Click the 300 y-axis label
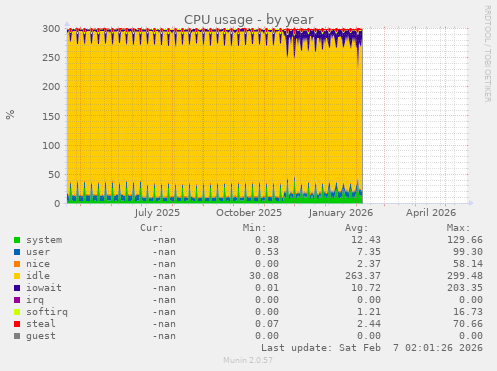The width and height of the screenshot is (497, 371). click(51, 29)
